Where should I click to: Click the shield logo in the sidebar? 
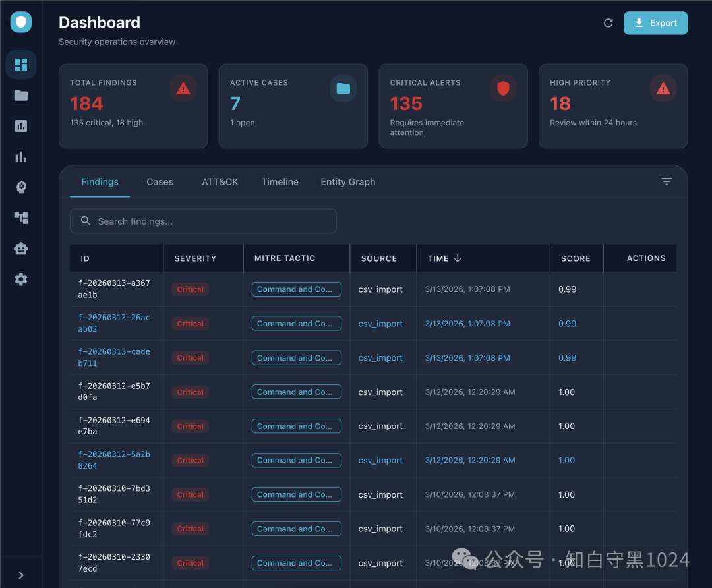21,22
